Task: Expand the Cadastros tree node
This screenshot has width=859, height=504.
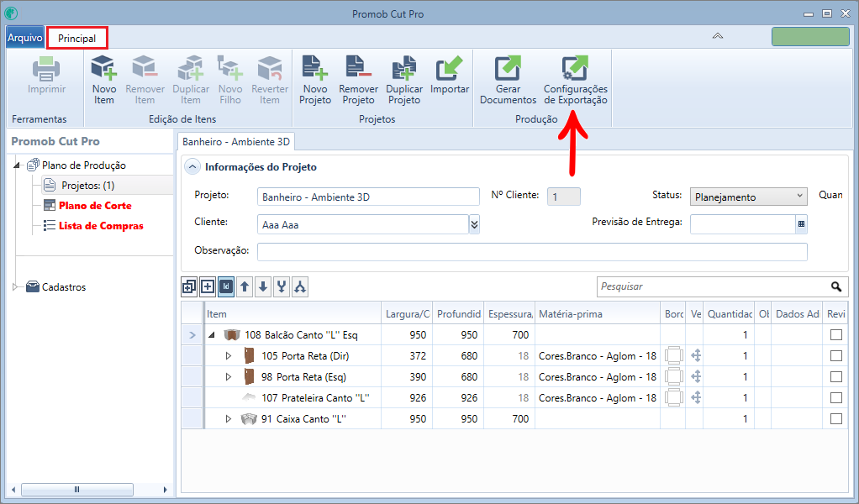Action: [x=15, y=286]
